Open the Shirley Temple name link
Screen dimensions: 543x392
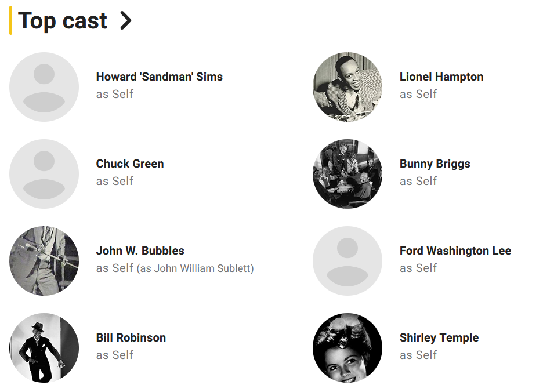(x=439, y=337)
